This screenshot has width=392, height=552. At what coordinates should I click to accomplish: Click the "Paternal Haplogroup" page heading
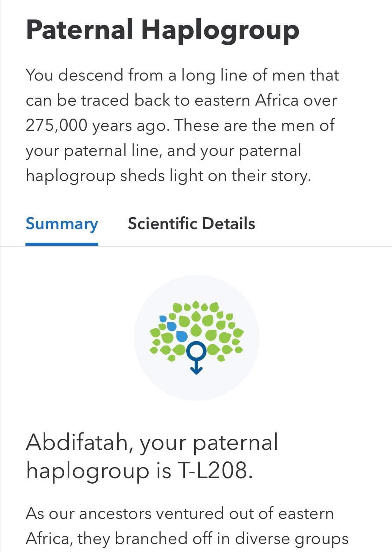coord(163,29)
